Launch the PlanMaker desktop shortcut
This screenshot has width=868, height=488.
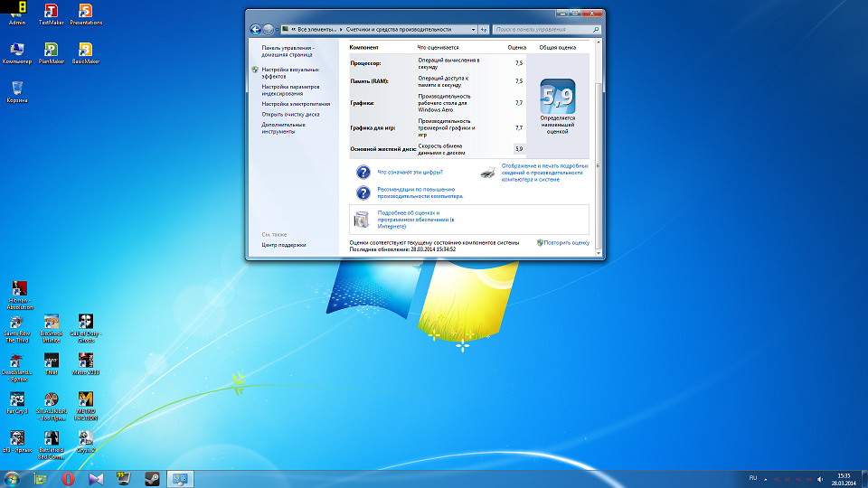tap(51, 53)
